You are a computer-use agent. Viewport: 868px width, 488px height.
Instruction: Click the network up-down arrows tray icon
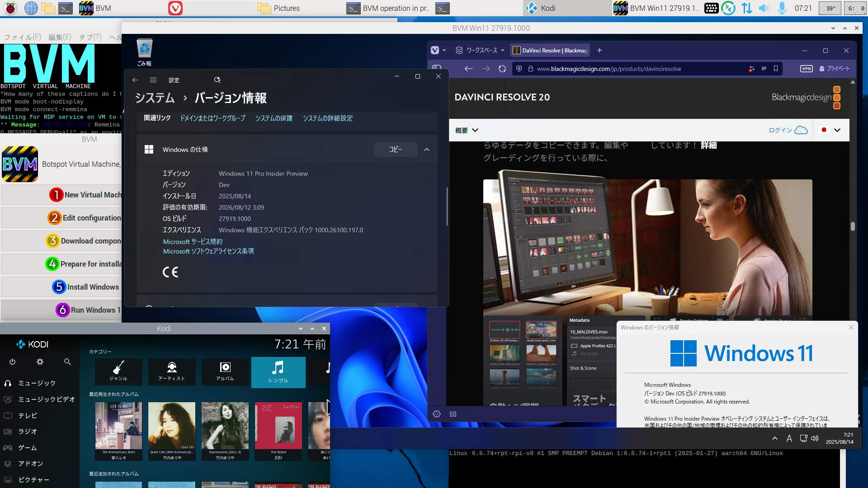747,8
